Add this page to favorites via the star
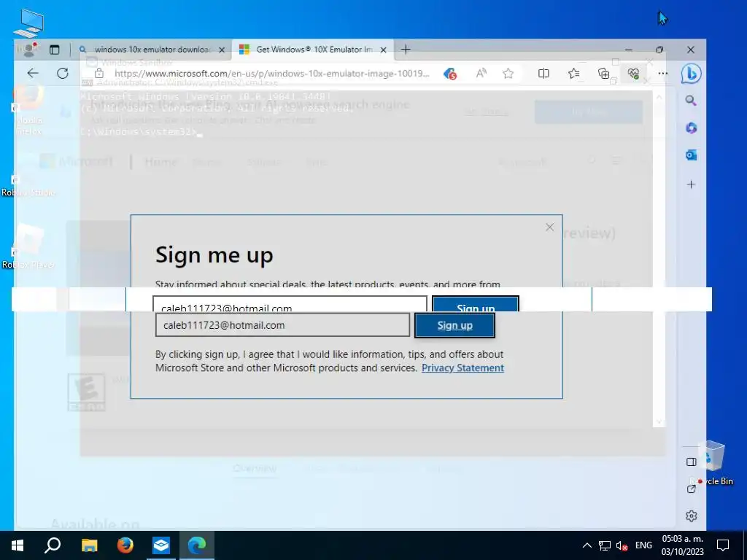This screenshot has width=747, height=560. (x=508, y=74)
